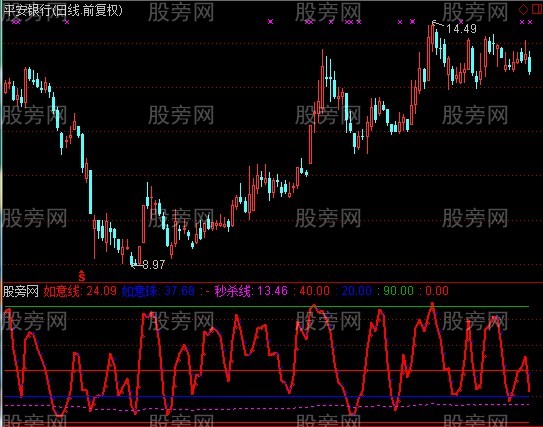Viewport: 543px width, 427px height.
Task: Click the 如意珠: 37.68 indicator value
Action: pyautogui.click(x=158, y=291)
